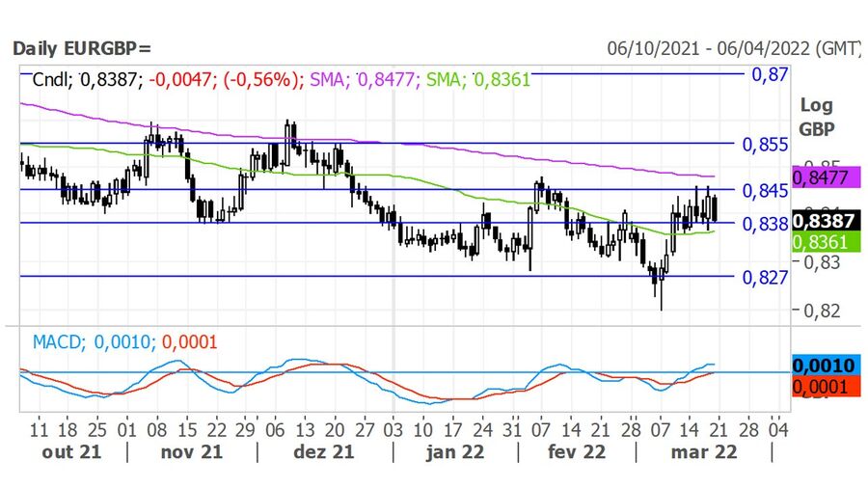
Task: Click the '24' January date tick
Action: coord(483,430)
